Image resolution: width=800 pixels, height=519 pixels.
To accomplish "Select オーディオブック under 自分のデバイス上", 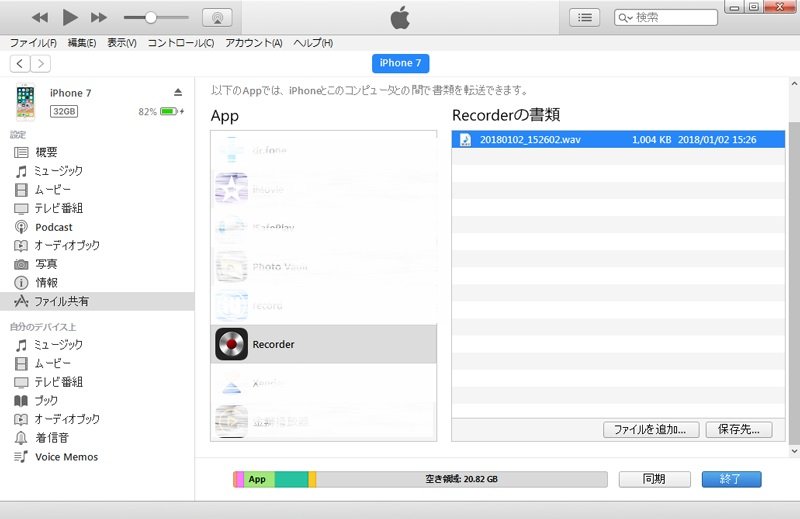I will (97, 419).
